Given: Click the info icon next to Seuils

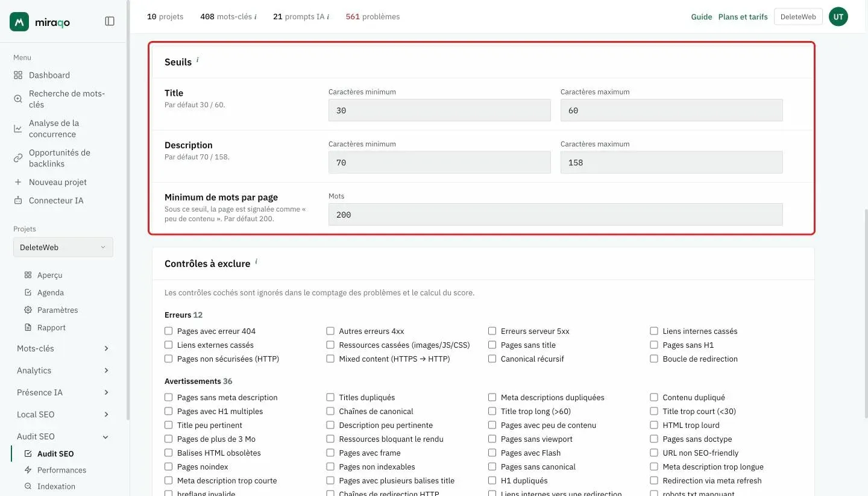Looking at the screenshot, I should 198,60.
